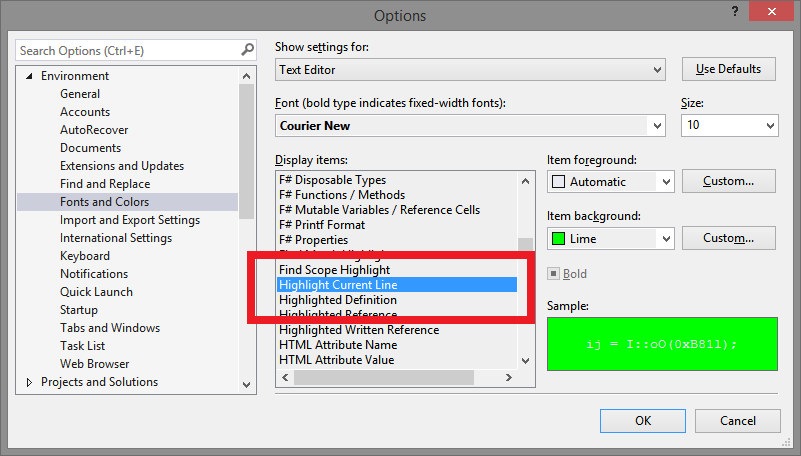Click the Lime color swatch
Image resolution: width=801 pixels, height=456 pixels.
point(559,238)
